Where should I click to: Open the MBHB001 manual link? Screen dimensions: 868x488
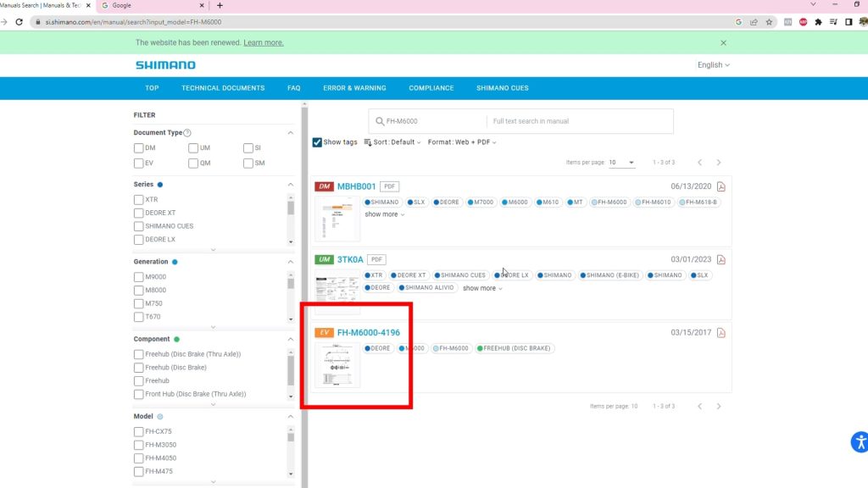357,186
